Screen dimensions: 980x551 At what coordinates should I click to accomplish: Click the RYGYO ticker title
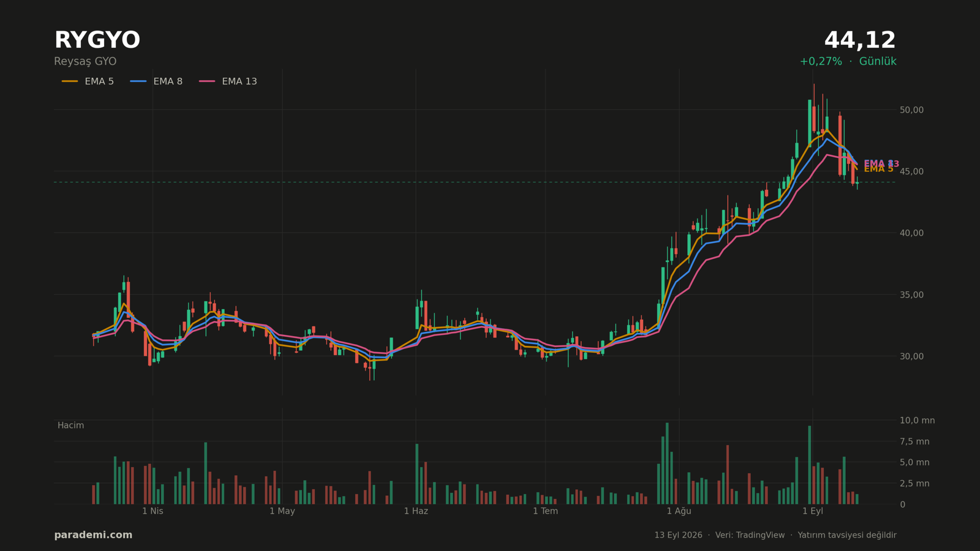[x=97, y=40]
